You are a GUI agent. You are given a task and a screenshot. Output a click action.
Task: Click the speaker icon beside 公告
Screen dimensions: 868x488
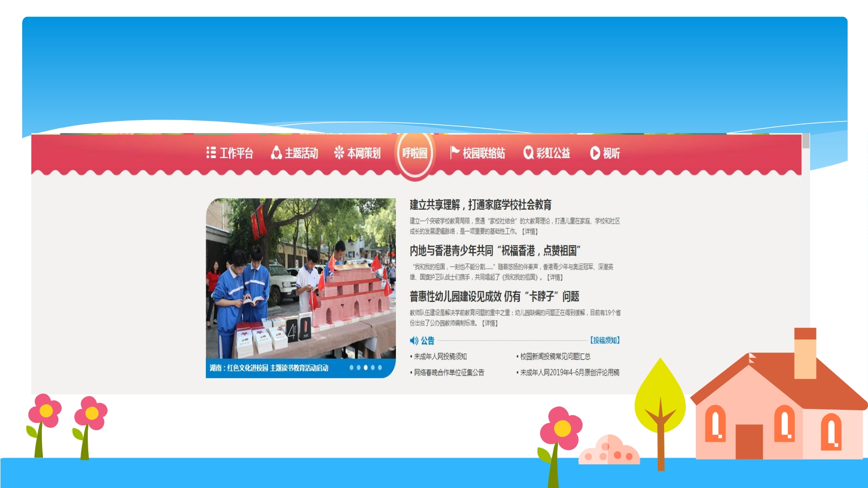tap(414, 340)
